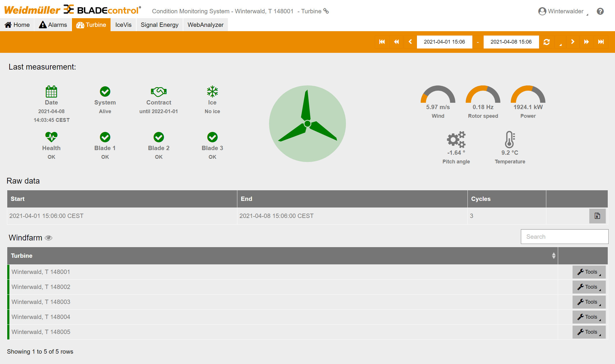This screenshot has height=364, width=615.
Task: Download raw data zip file
Action: [x=597, y=216]
